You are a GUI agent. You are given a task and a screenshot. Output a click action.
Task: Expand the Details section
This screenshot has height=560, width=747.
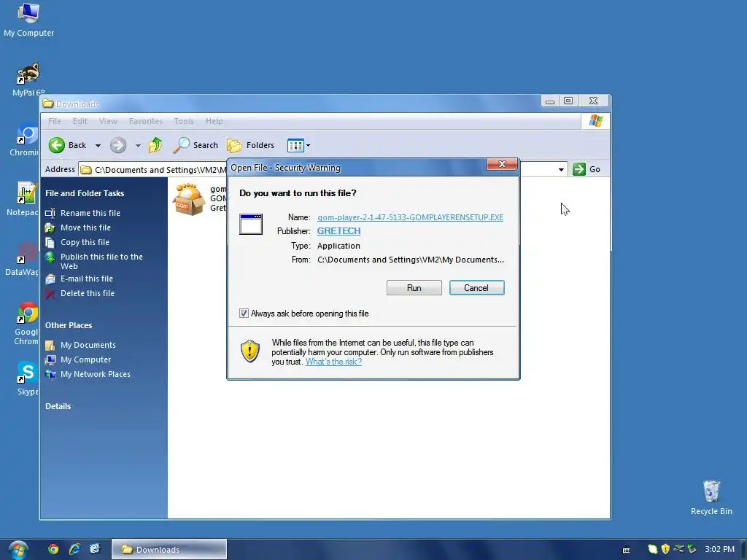coord(58,406)
